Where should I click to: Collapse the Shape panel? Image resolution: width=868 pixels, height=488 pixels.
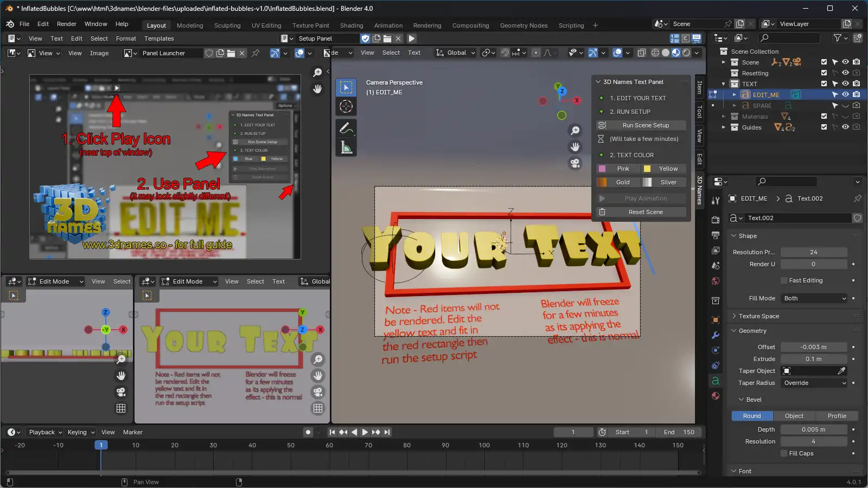point(748,236)
